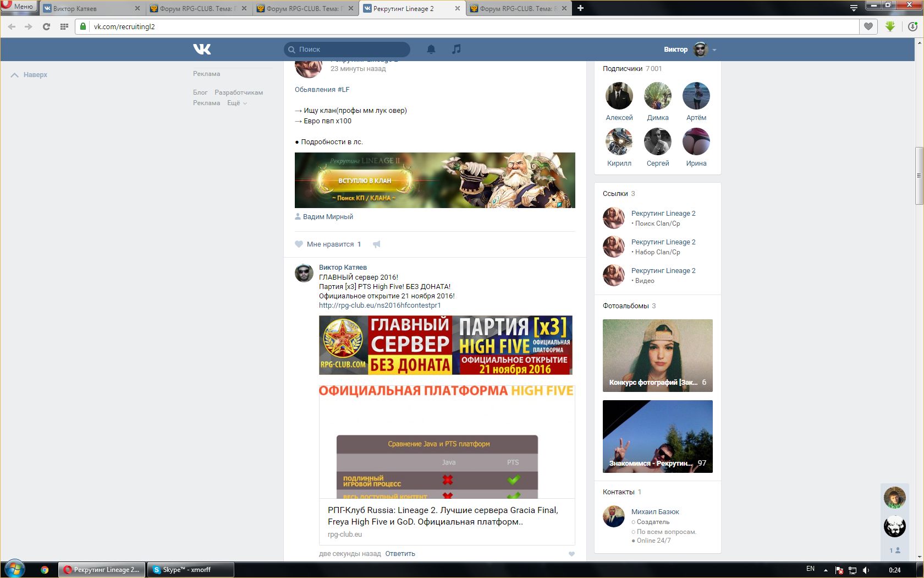Click the VK search field

click(347, 49)
